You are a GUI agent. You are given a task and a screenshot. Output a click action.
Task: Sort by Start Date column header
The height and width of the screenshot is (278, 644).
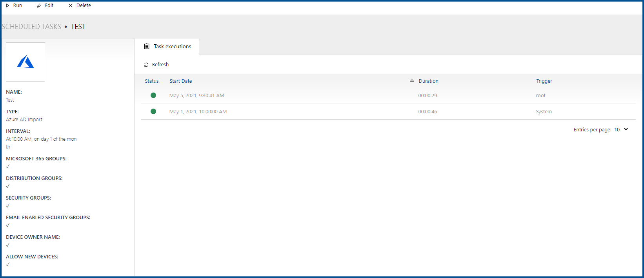tap(181, 81)
